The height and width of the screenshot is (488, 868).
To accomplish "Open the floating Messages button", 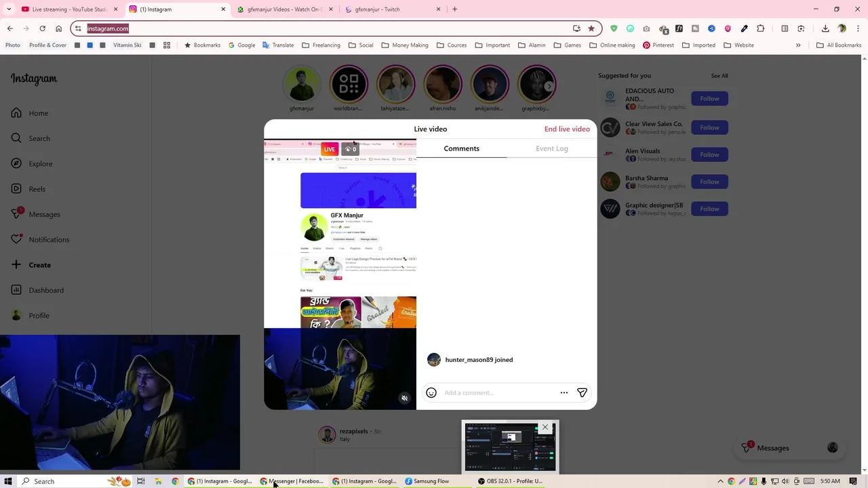I will point(790,448).
